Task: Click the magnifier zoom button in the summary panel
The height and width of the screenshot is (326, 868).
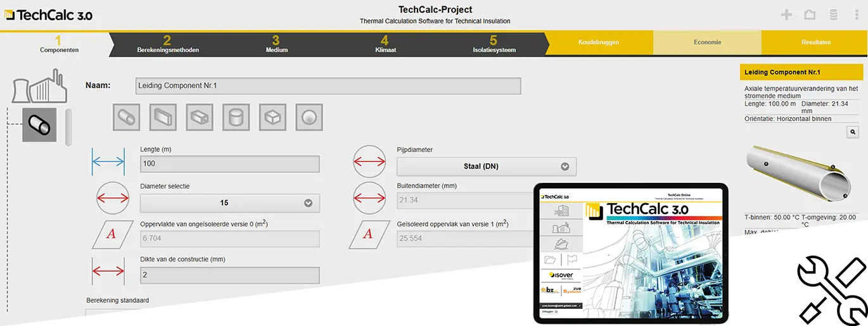Action: coord(853,132)
